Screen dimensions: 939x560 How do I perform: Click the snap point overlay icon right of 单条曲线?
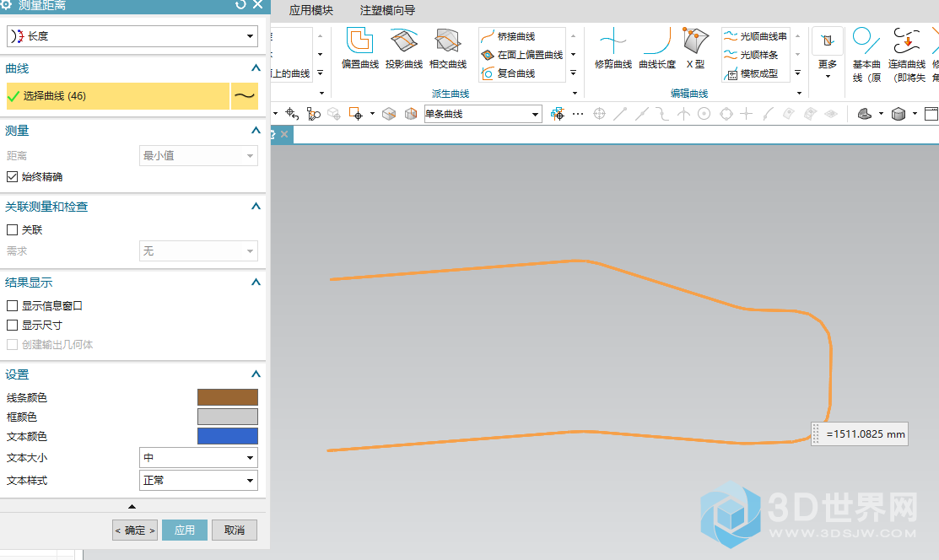tap(557, 113)
